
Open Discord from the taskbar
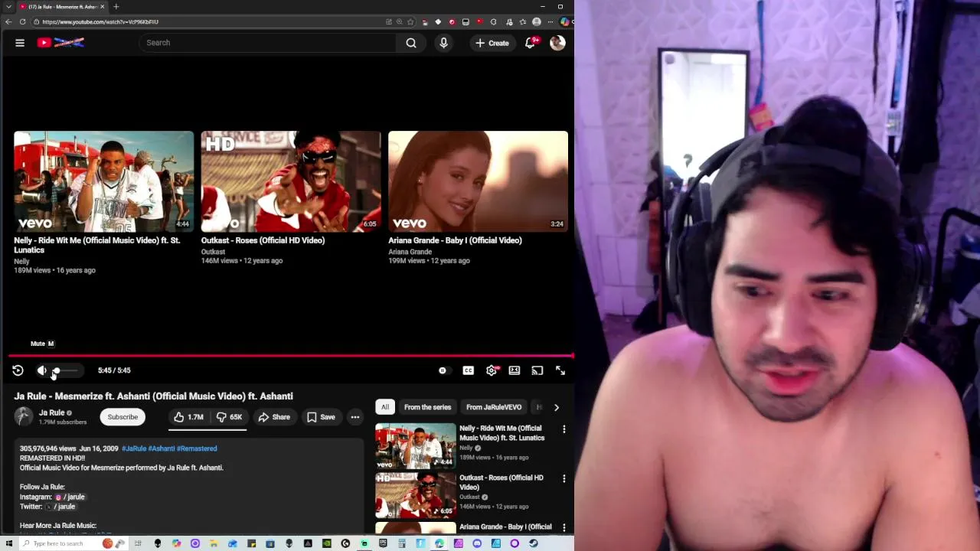pyautogui.click(x=477, y=543)
